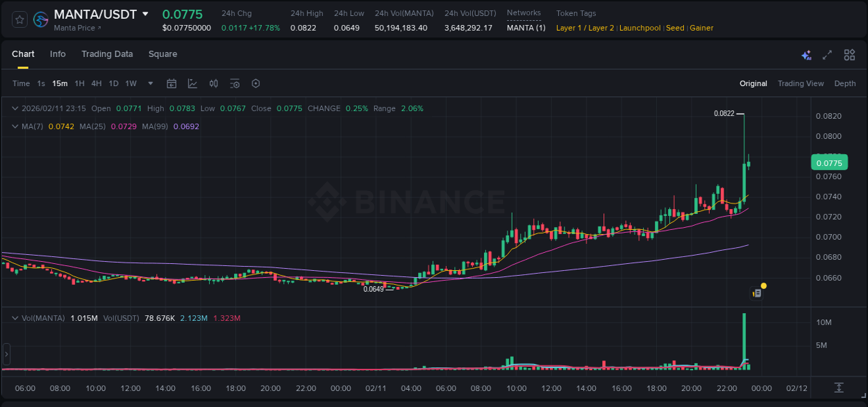Click the screenshot icon beside the latest candle
Image resolution: width=868 pixels, height=407 pixels.
(x=756, y=293)
